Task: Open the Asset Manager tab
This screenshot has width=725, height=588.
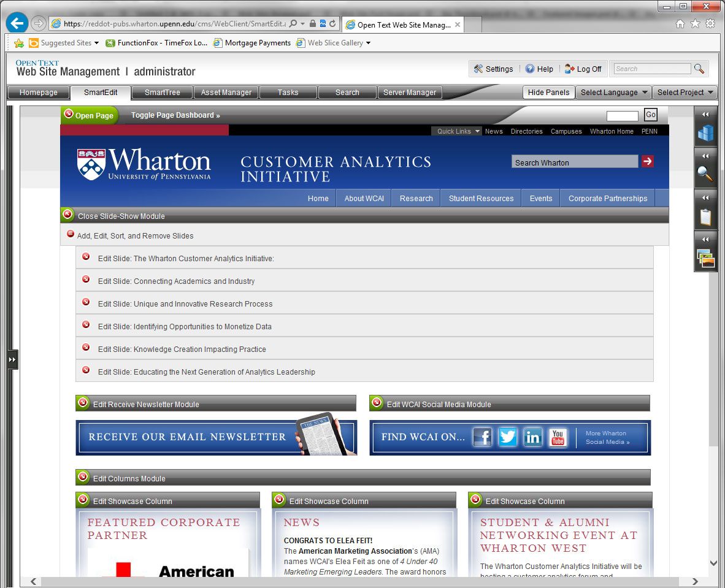Action: pyautogui.click(x=226, y=93)
